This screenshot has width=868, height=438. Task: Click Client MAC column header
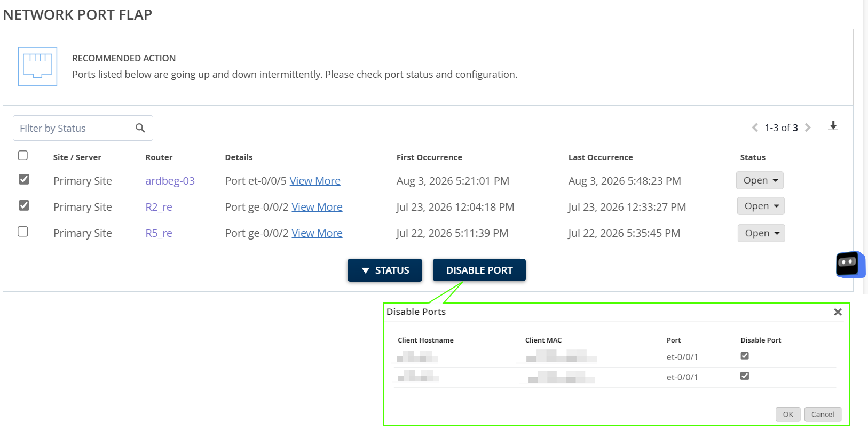543,340
